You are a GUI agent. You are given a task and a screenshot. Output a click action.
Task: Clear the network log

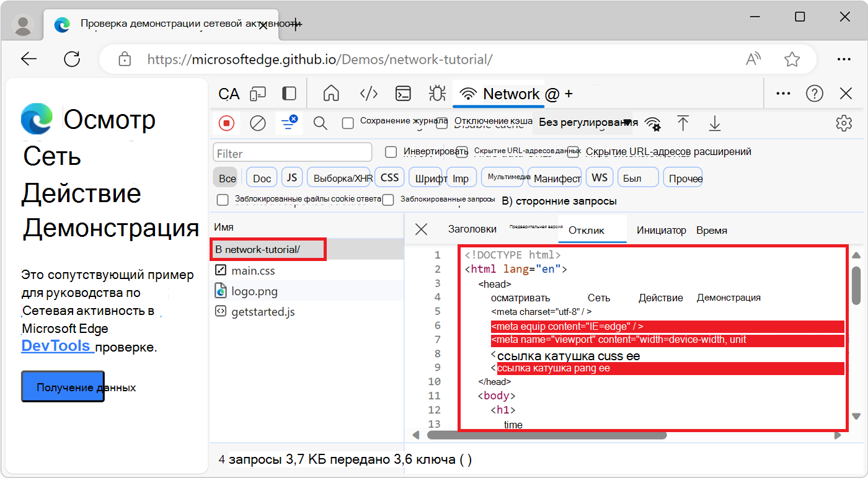258,123
